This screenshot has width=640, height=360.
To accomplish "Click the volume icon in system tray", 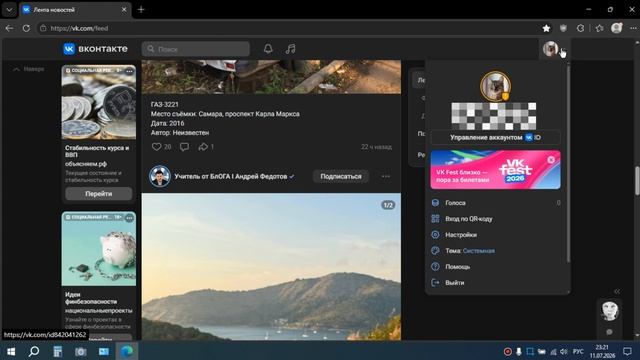I will click(564, 351).
